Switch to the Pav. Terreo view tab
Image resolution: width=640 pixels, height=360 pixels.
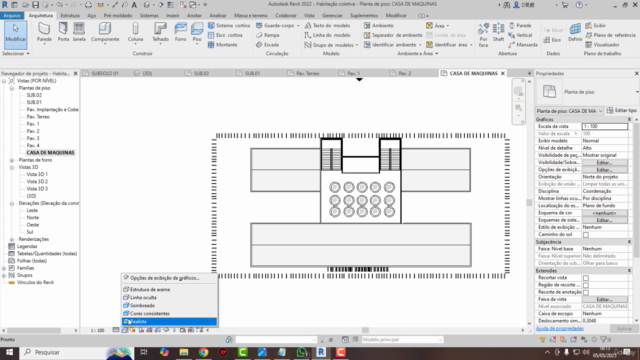coord(308,73)
